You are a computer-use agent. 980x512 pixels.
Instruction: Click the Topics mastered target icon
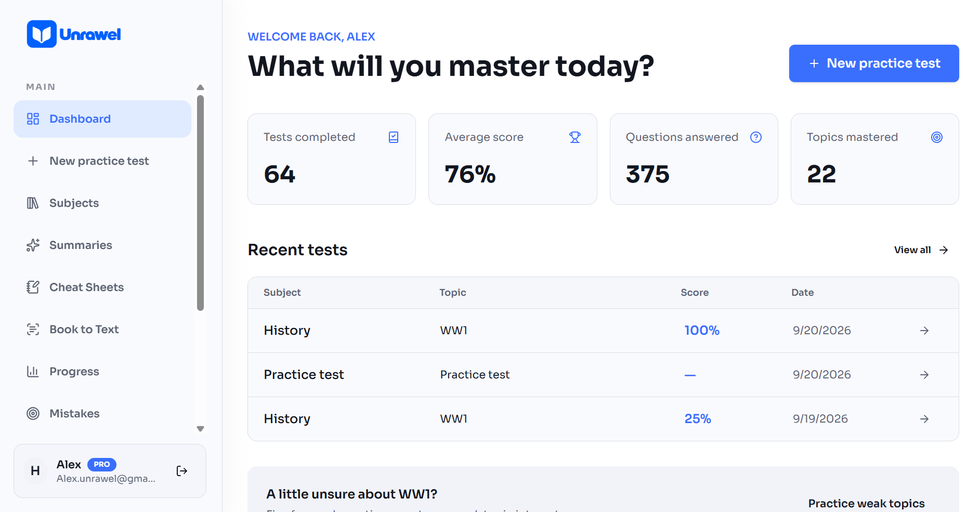point(937,137)
